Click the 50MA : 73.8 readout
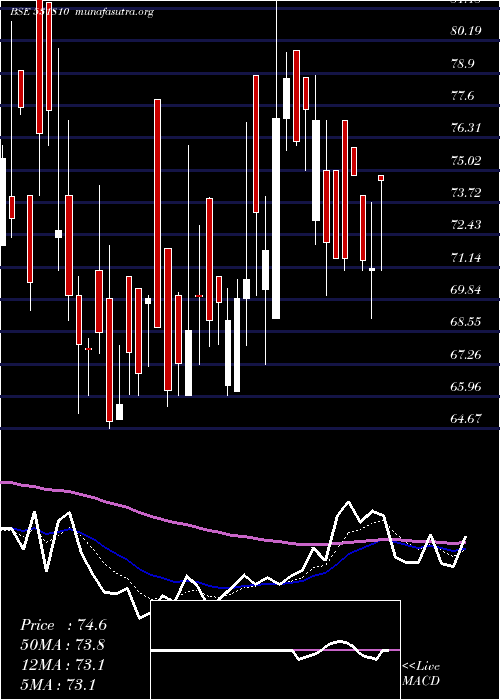 pyautogui.click(x=63, y=645)
